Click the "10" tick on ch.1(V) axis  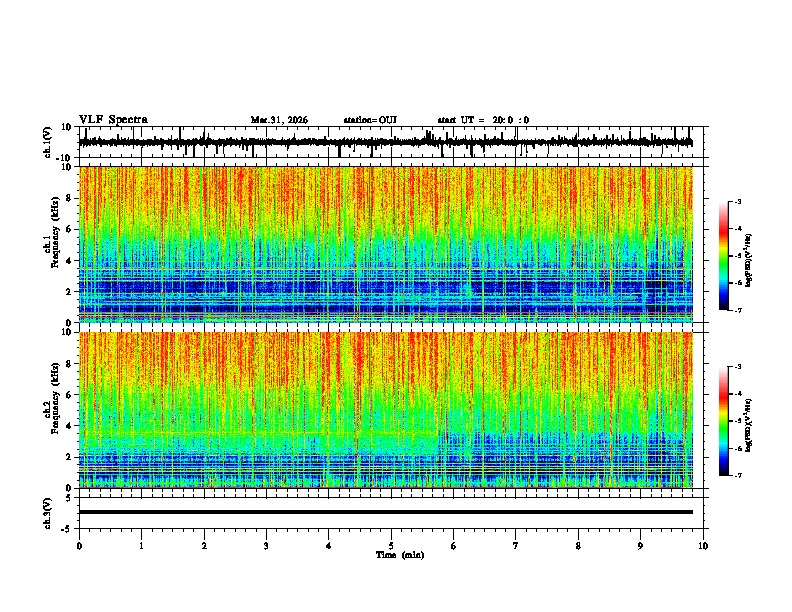tap(67, 127)
